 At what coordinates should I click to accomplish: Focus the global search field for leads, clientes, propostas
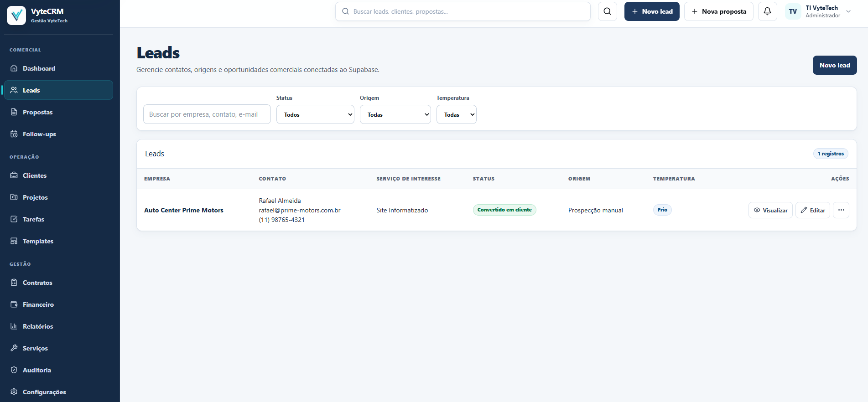tap(463, 11)
